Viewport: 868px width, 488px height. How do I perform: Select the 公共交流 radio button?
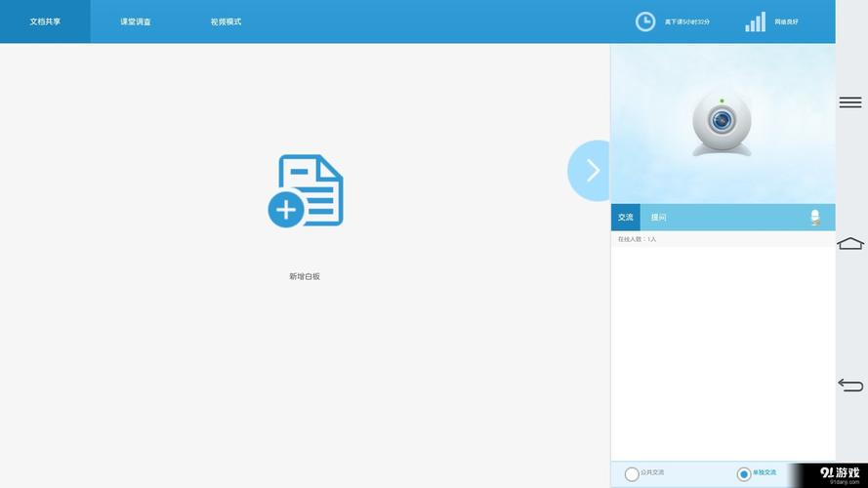click(632, 474)
